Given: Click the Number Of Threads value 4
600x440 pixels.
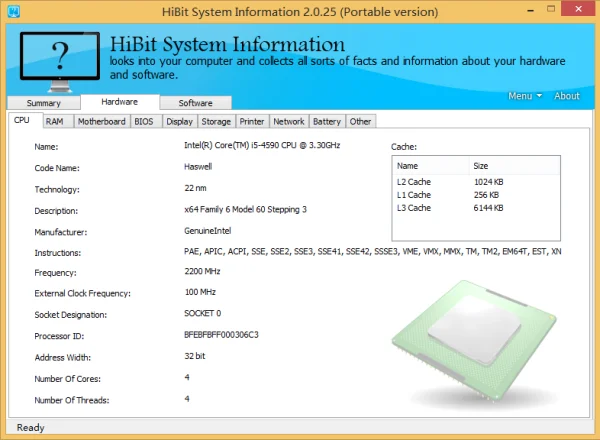Looking at the screenshot, I should click(x=187, y=399).
